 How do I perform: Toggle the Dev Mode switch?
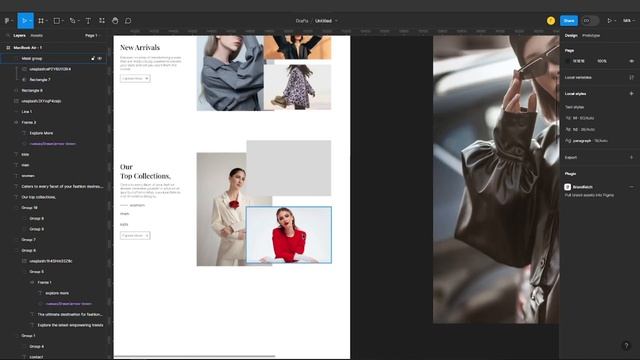pyautogui.click(x=590, y=20)
